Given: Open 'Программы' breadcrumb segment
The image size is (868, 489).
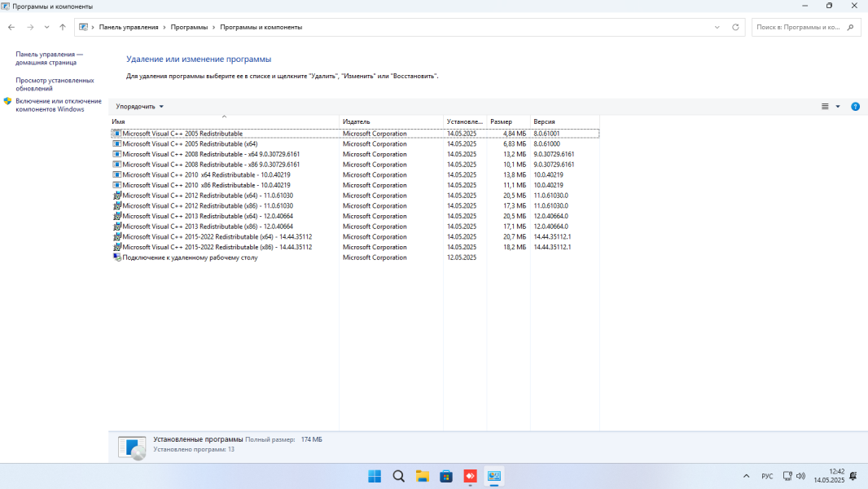Looking at the screenshot, I should click(189, 27).
